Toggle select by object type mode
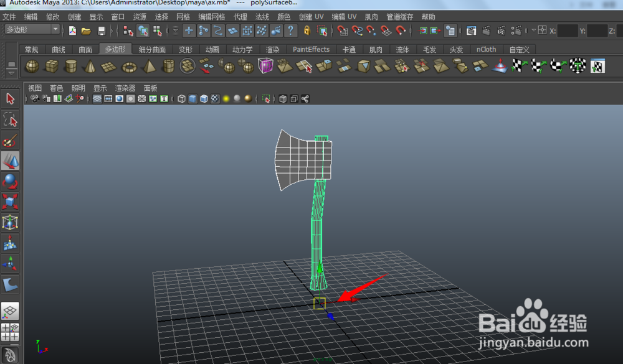623x364 pixels. 143,30
